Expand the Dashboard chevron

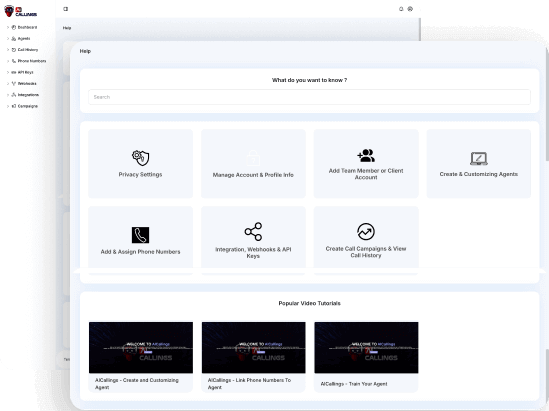(x=8, y=27)
